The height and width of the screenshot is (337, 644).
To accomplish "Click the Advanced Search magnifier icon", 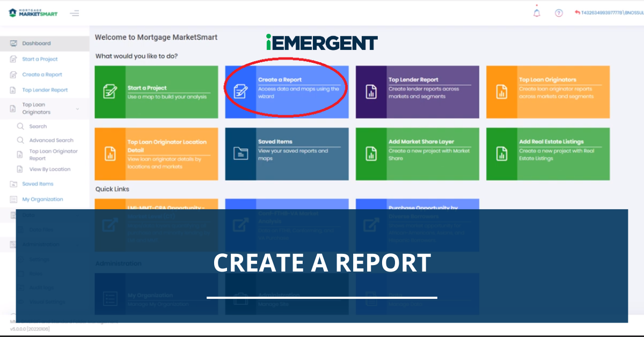I will [20, 141].
